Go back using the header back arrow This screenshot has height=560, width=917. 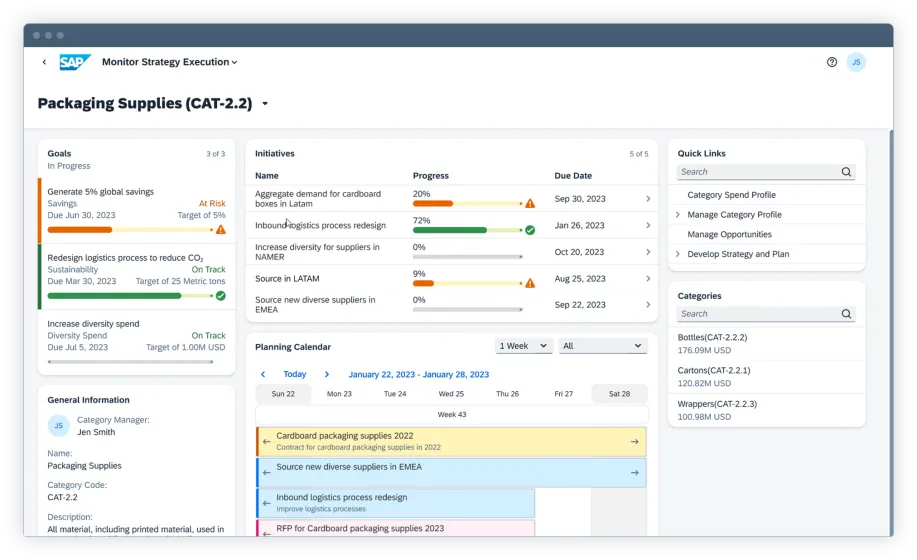[x=44, y=62]
